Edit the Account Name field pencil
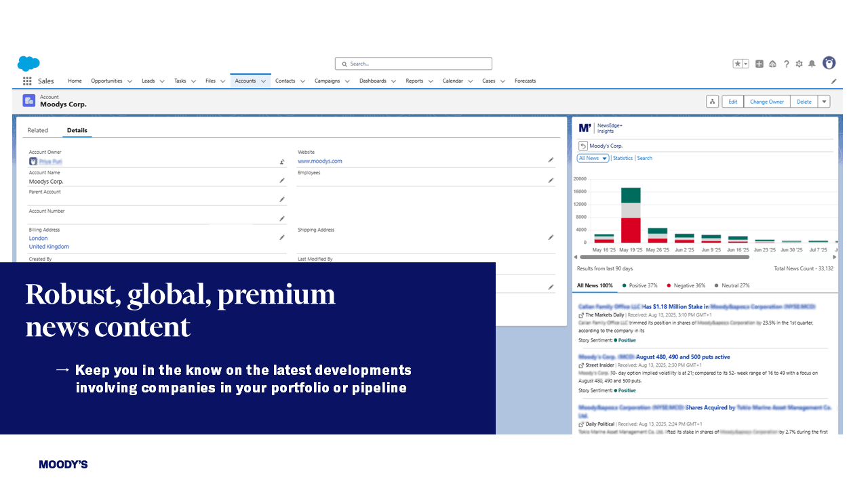Screen dimensions: 868x488 pos(282,181)
